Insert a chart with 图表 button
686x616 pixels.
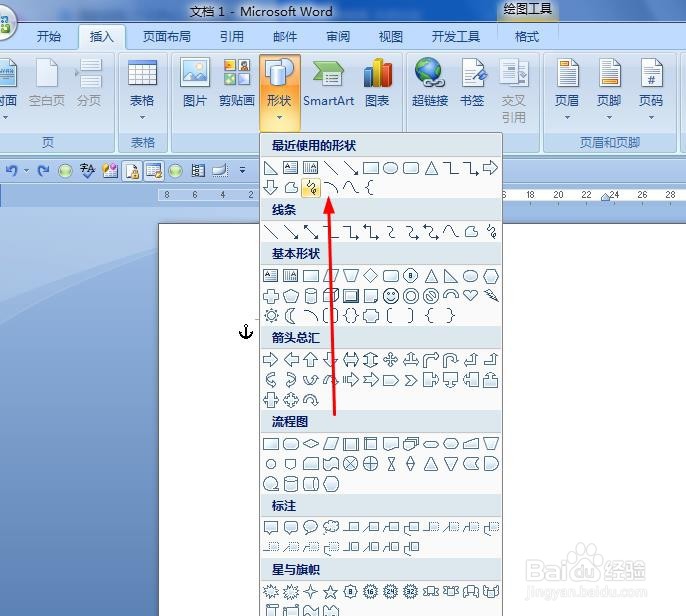(377, 83)
